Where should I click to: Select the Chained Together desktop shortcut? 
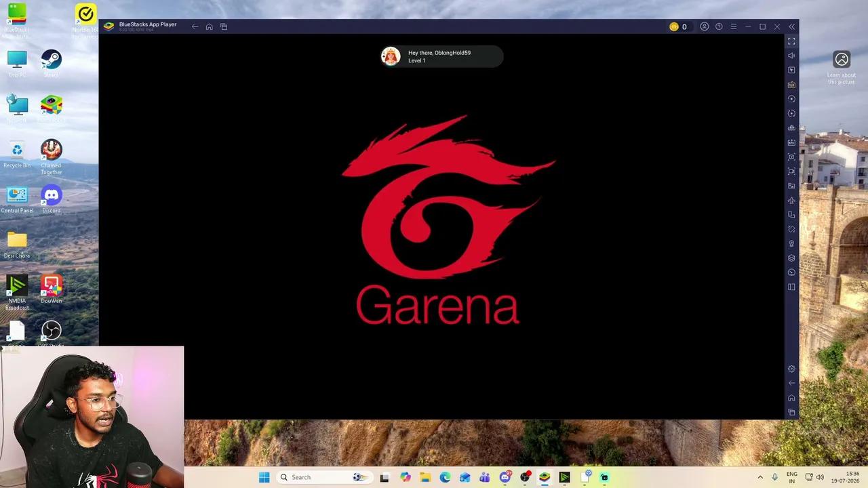pos(52,157)
